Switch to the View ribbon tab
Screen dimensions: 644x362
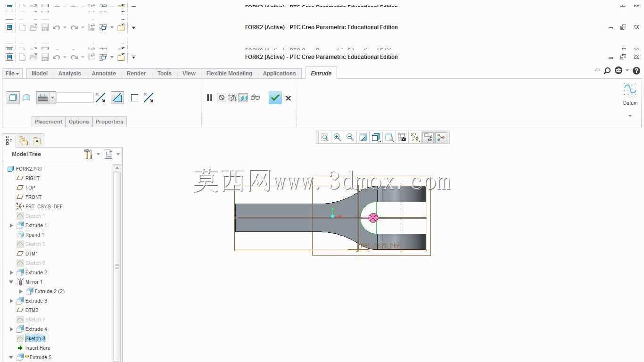[189, 74]
